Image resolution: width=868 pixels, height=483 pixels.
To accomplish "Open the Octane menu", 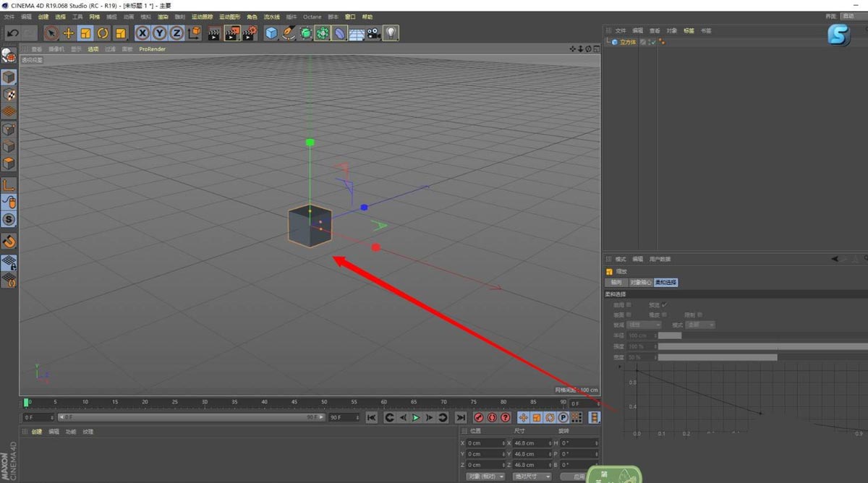I will pyautogui.click(x=312, y=17).
